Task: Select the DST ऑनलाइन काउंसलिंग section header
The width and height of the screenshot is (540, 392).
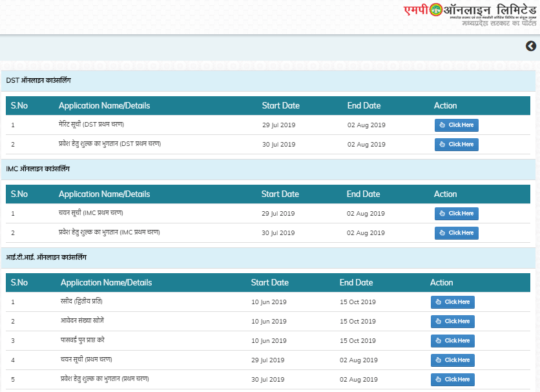Action: click(x=39, y=81)
